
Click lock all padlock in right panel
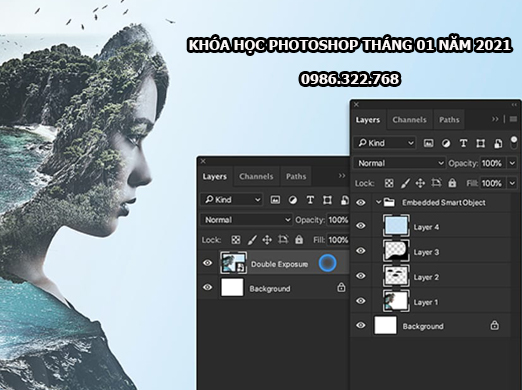coord(452,183)
